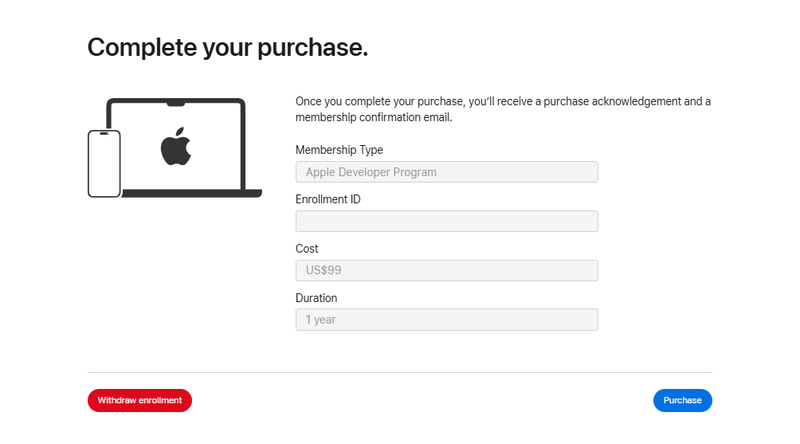Click the Duration label text

(316, 298)
